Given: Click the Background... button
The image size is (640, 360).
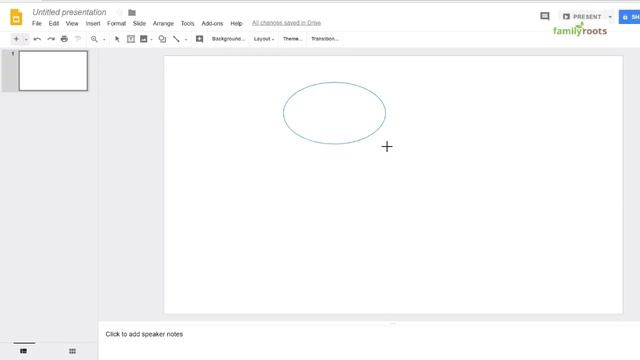Looking at the screenshot, I should click(228, 39).
